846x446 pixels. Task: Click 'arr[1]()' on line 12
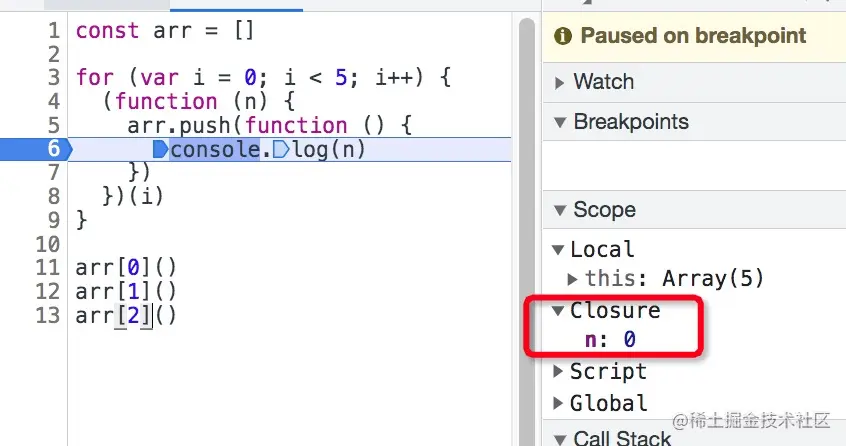(126, 291)
